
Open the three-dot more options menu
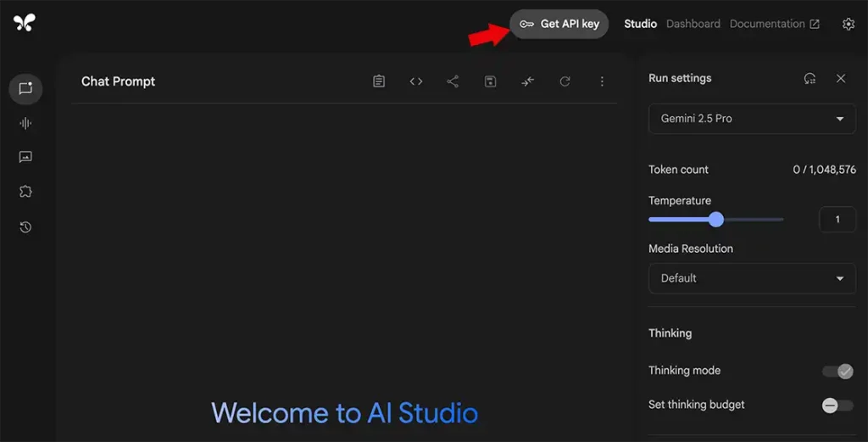click(x=602, y=81)
